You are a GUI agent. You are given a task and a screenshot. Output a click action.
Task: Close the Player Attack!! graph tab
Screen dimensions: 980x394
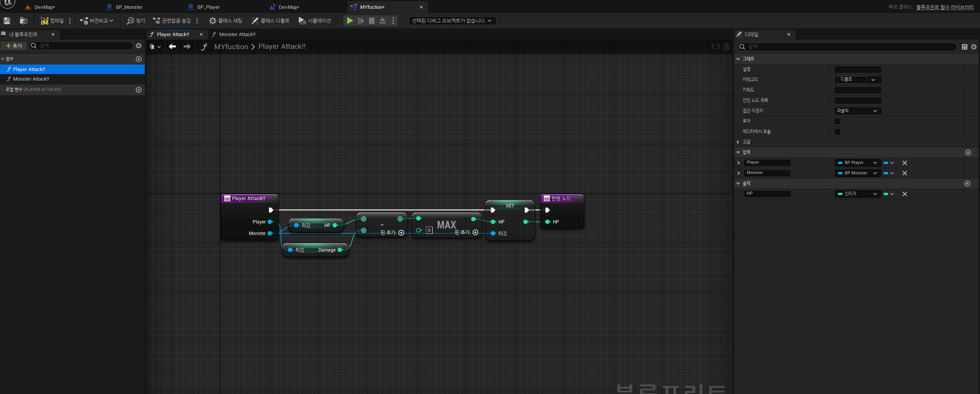pos(201,35)
